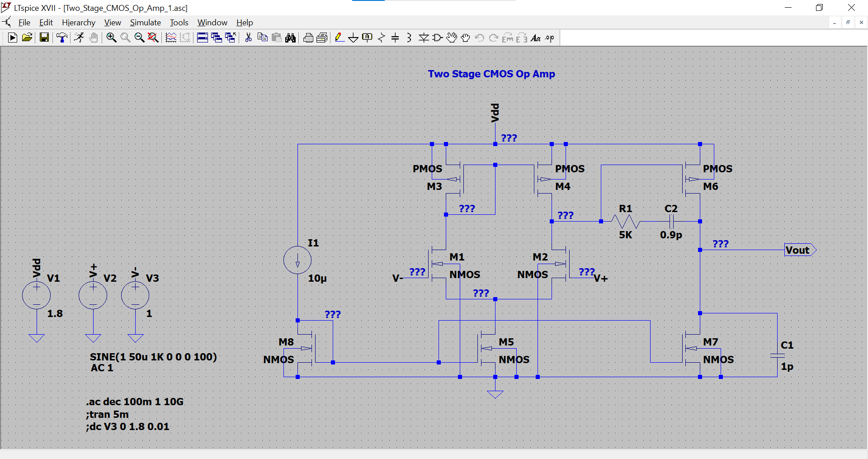Run the simulation
This screenshot has height=459, width=868.
pos(79,38)
